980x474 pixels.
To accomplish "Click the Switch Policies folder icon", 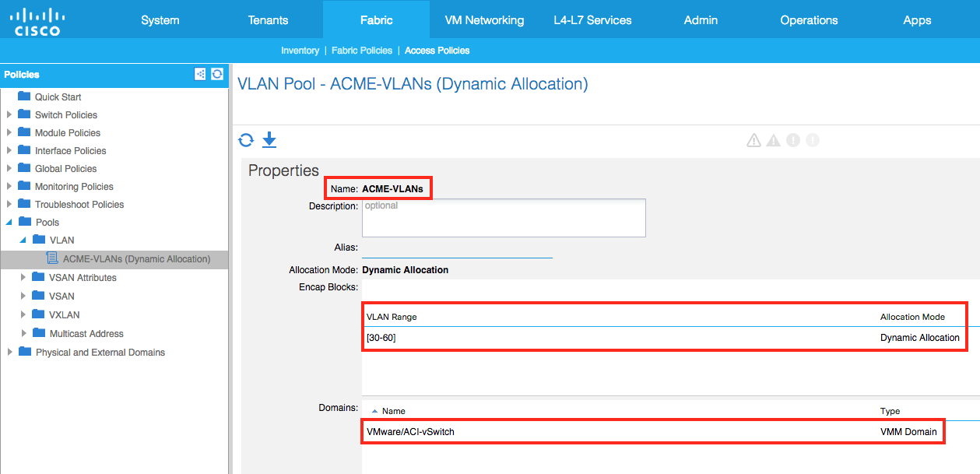I will [24, 114].
